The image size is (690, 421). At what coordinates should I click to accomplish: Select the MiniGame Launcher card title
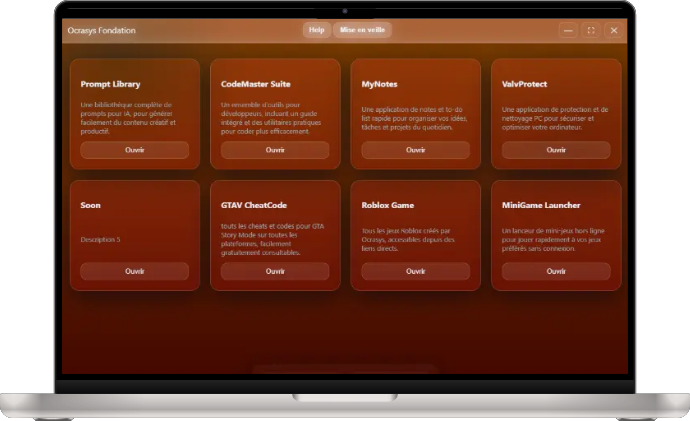(x=543, y=205)
